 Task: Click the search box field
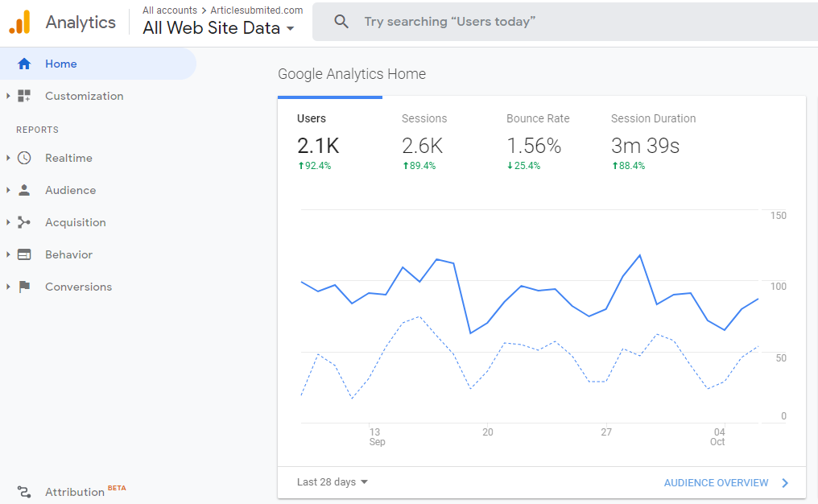pos(565,22)
